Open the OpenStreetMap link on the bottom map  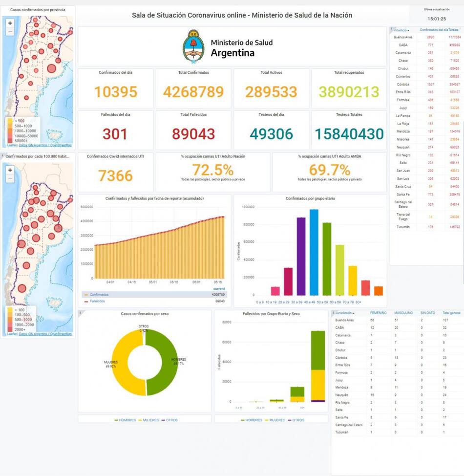(61, 334)
